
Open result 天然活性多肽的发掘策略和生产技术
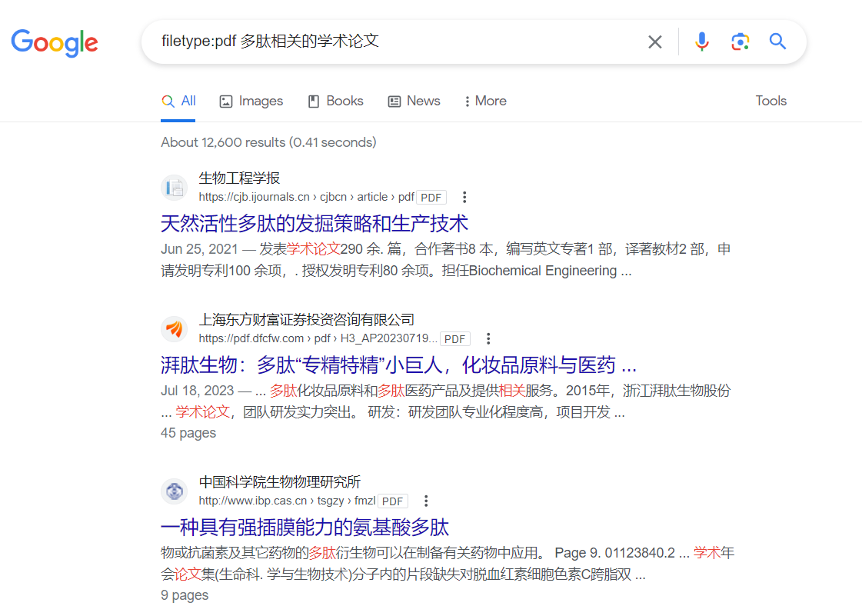click(x=315, y=223)
